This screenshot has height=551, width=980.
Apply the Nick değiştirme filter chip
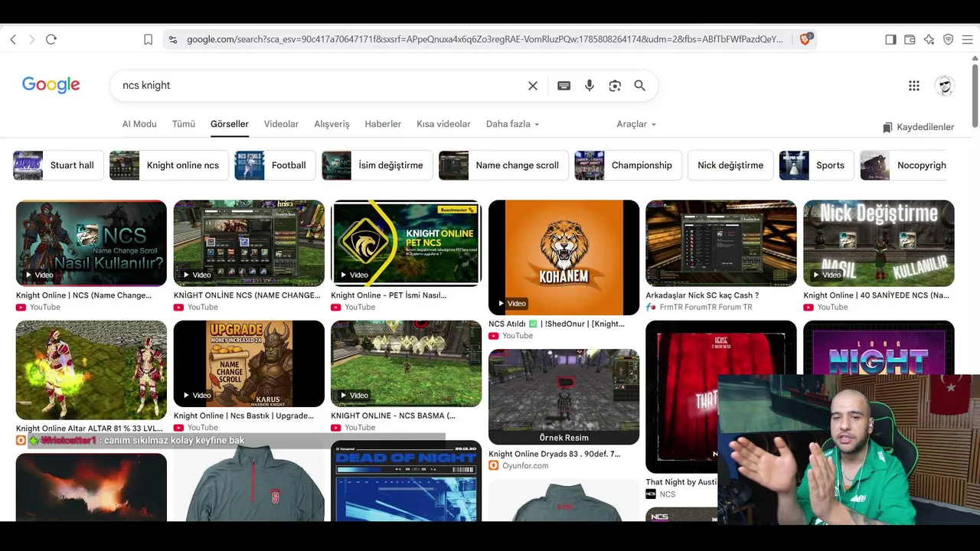pos(730,165)
